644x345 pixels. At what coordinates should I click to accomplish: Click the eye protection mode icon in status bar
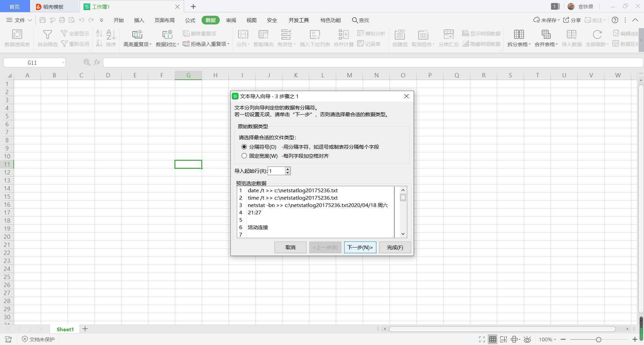(527, 339)
